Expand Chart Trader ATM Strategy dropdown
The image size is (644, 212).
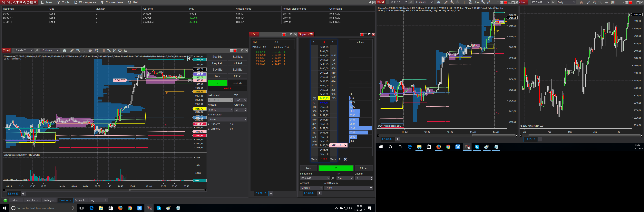tap(228, 120)
